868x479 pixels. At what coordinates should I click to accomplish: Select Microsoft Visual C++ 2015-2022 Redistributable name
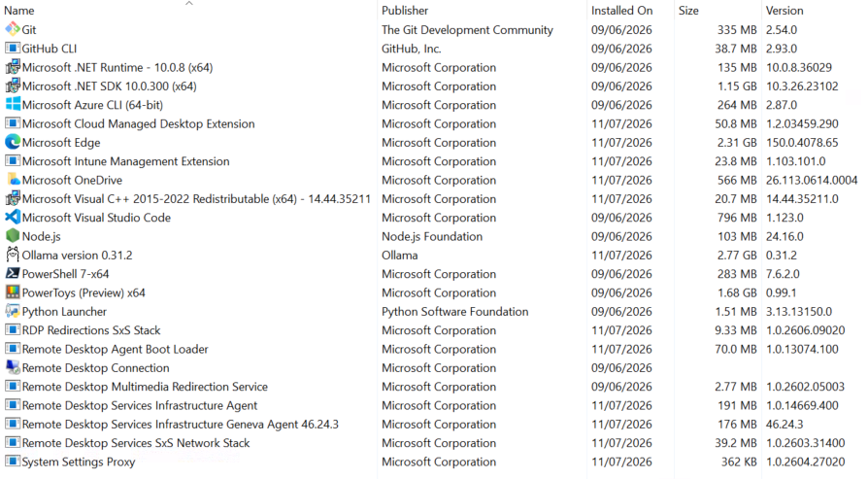coord(196,199)
